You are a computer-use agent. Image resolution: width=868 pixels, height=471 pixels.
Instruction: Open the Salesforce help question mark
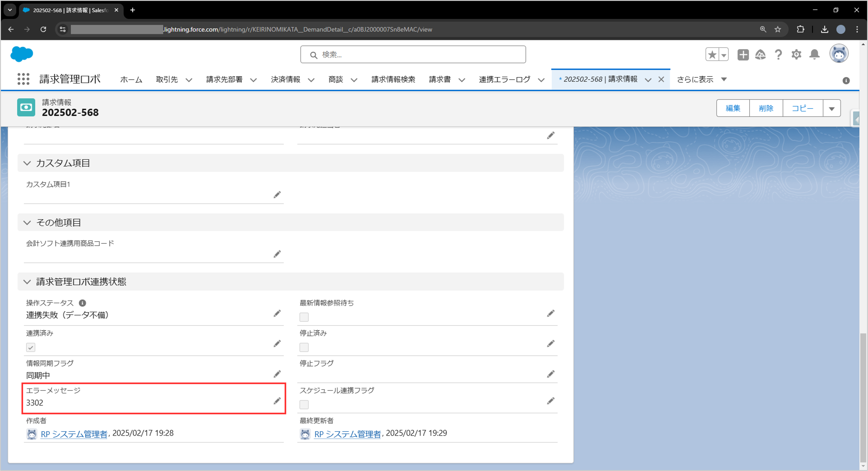tap(778, 54)
